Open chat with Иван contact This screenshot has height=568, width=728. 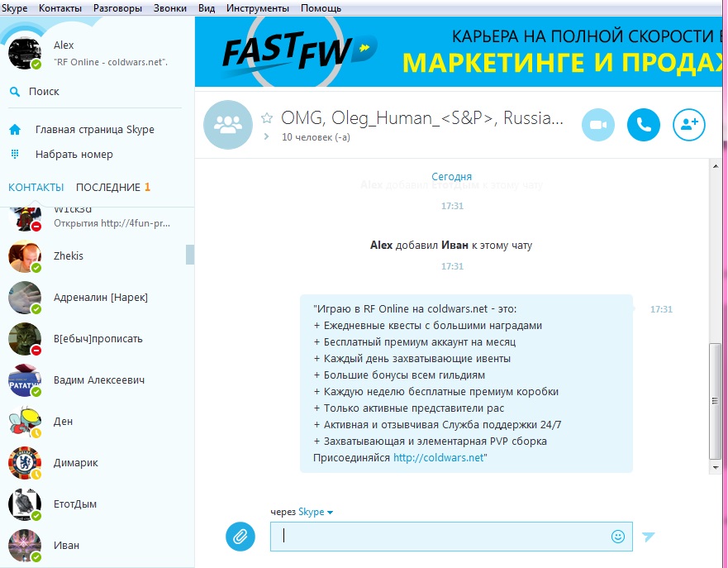pyautogui.click(x=97, y=545)
